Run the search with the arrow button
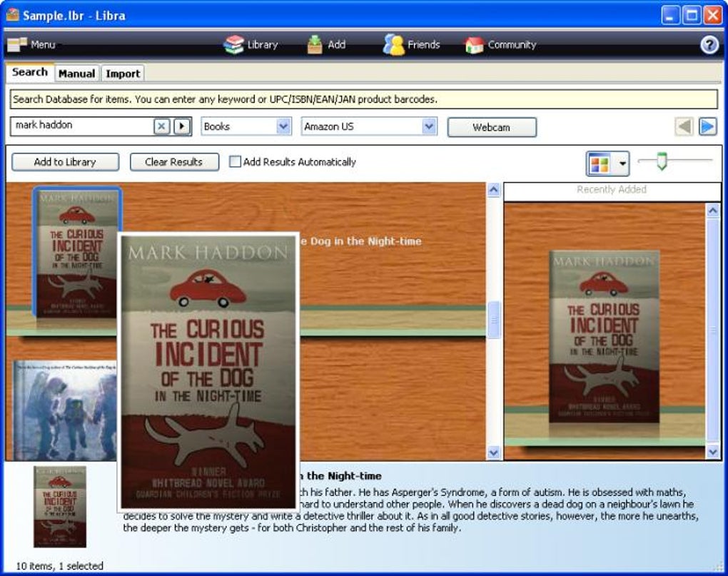The height and width of the screenshot is (576, 728). [182, 126]
